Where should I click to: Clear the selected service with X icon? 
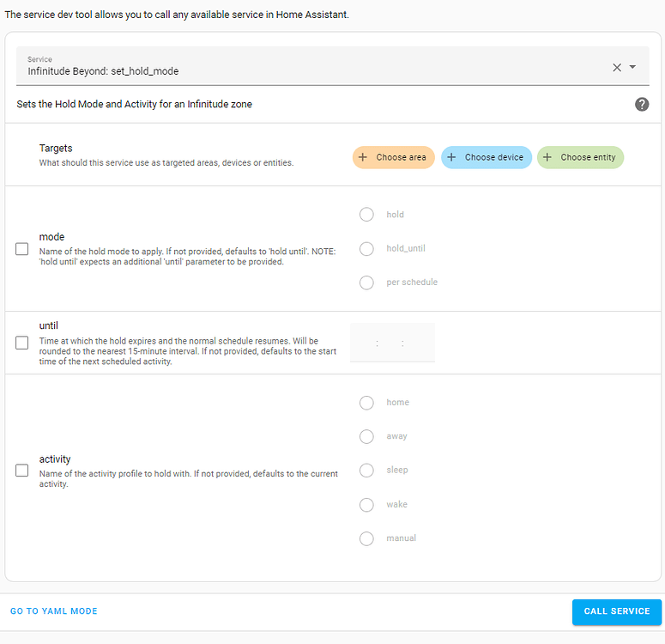(617, 67)
